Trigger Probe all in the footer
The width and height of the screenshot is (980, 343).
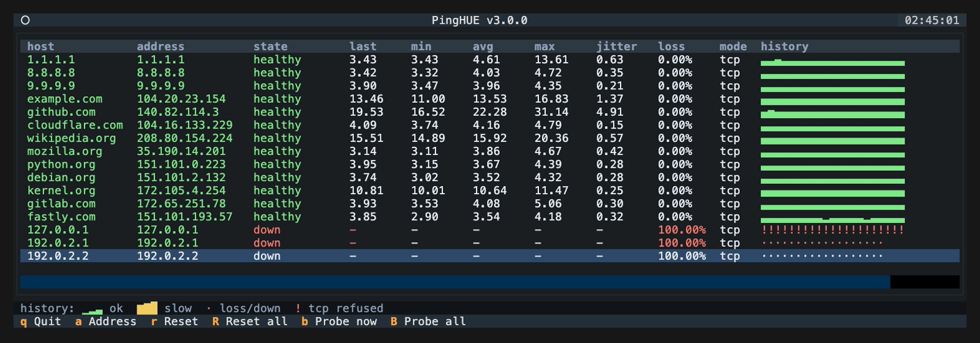coord(428,322)
